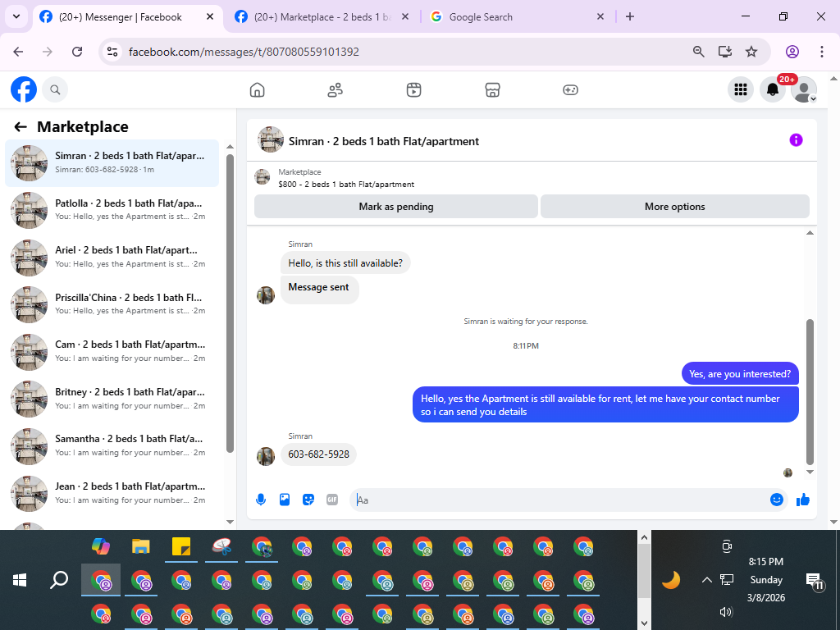Image resolution: width=840 pixels, height=630 pixels.
Task: Open the Jean conversation
Action: coord(112,493)
